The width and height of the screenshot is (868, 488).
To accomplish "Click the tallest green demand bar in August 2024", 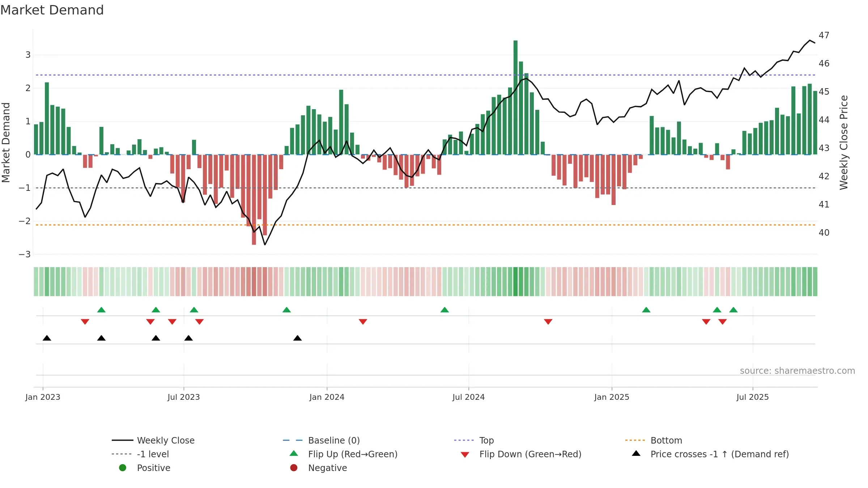I will [x=515, y=98].
